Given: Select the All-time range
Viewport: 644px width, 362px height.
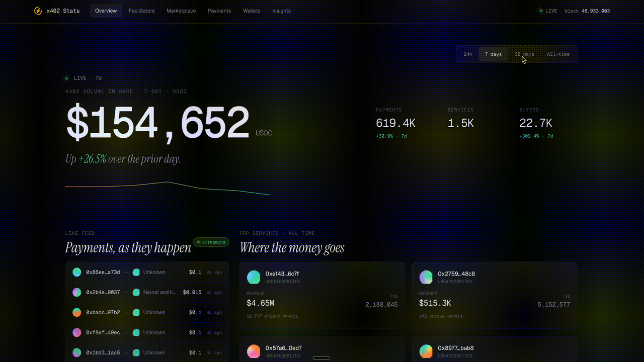Looking at the screenshot, I should coord(558,54).
